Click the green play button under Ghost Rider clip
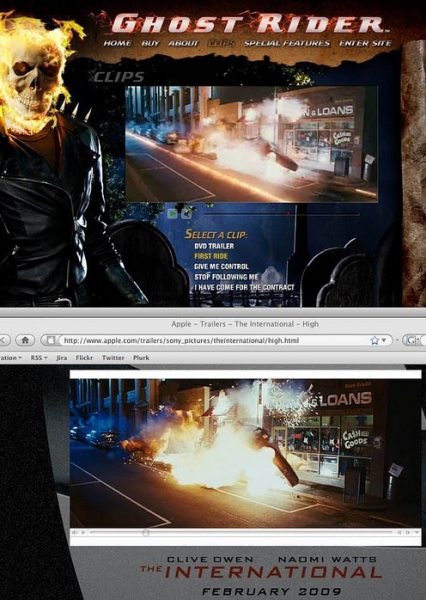The height and width of the screenshot is (600, 426). (x=172, y=214)
